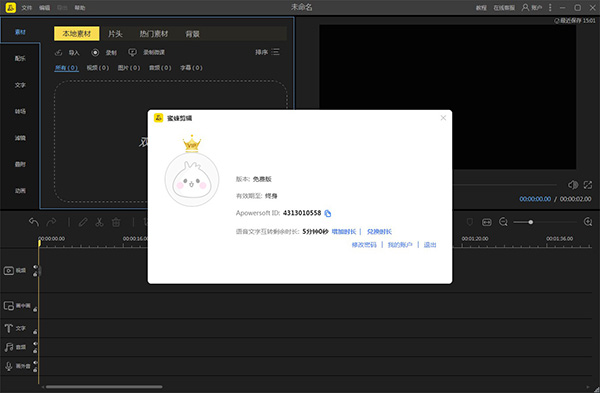Click the trash delete icon in the timeline toolbar
Screen dimensions: 600x393
[116, 222]
